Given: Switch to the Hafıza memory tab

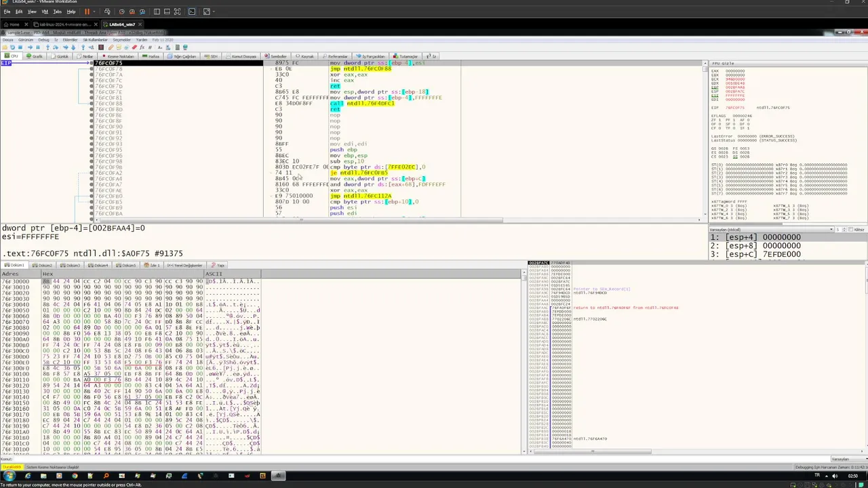Looking at the screenshot, I should click(x=151, y=56).
